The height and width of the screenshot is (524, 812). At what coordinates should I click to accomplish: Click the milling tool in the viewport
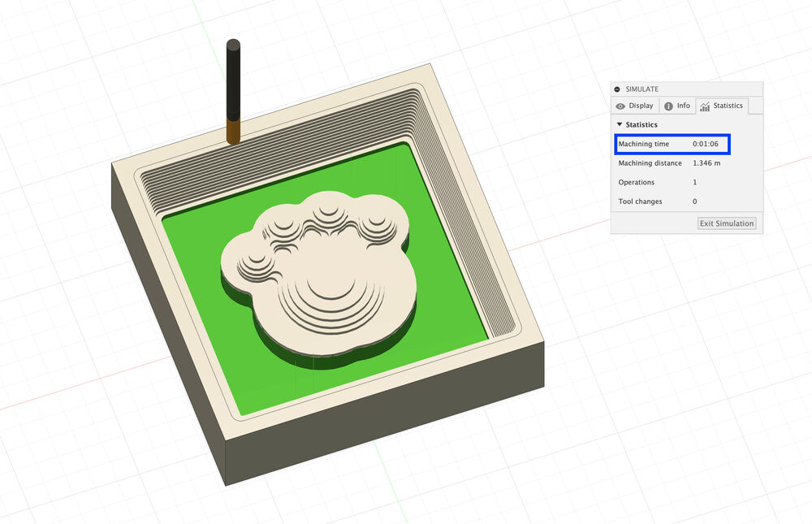click(x=234, y=91)
